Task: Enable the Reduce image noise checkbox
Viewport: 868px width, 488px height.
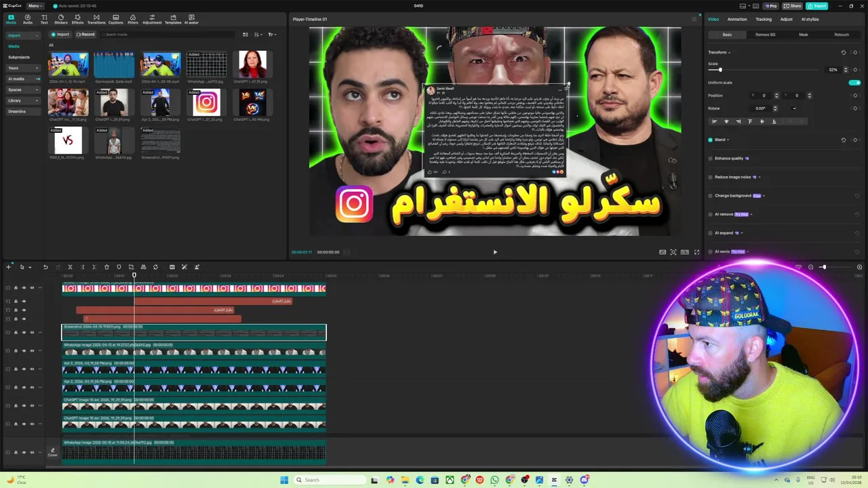Action: coord(711,177)
